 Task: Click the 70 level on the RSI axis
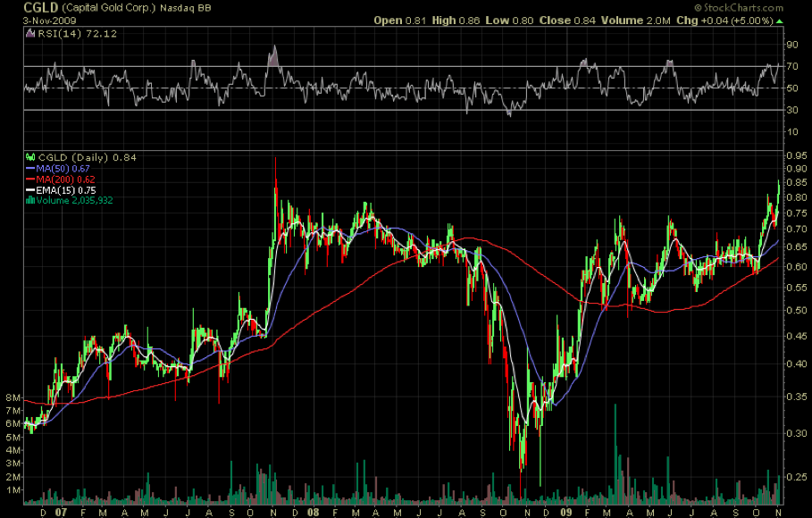pos(792,67)
